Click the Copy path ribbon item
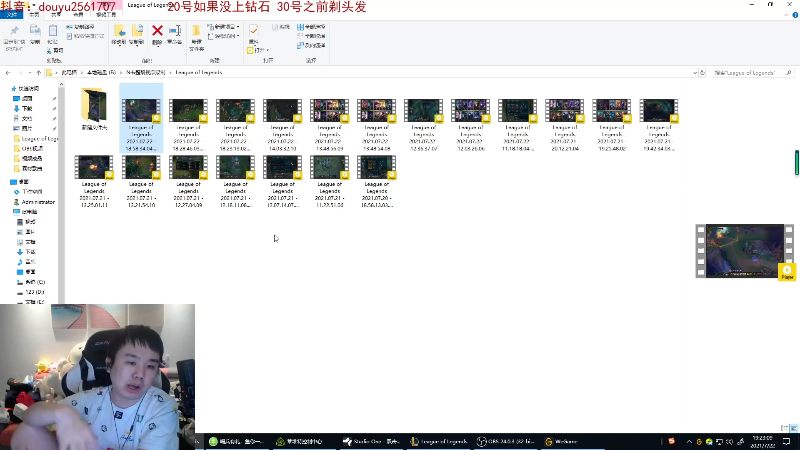 (x=81, y=27)
